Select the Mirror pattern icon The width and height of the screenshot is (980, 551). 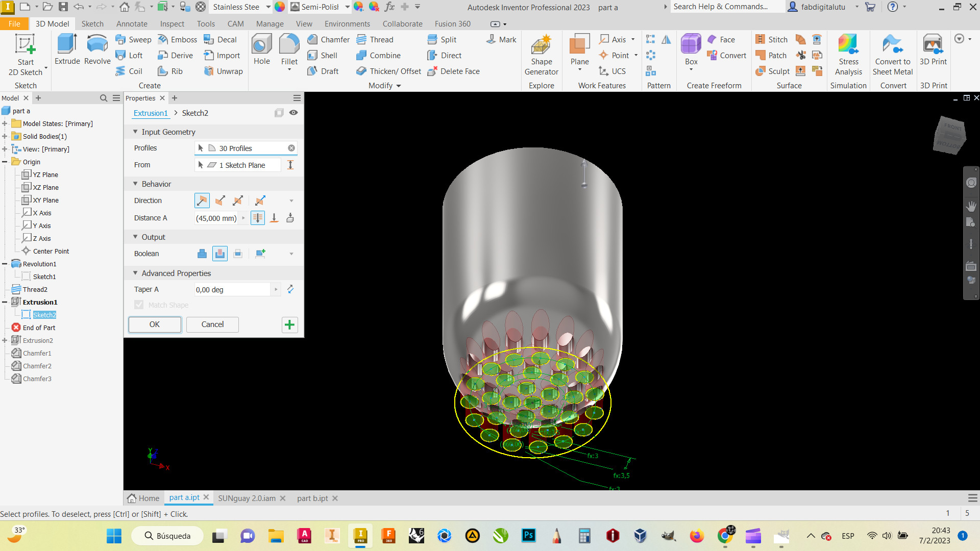coord(666,39)
